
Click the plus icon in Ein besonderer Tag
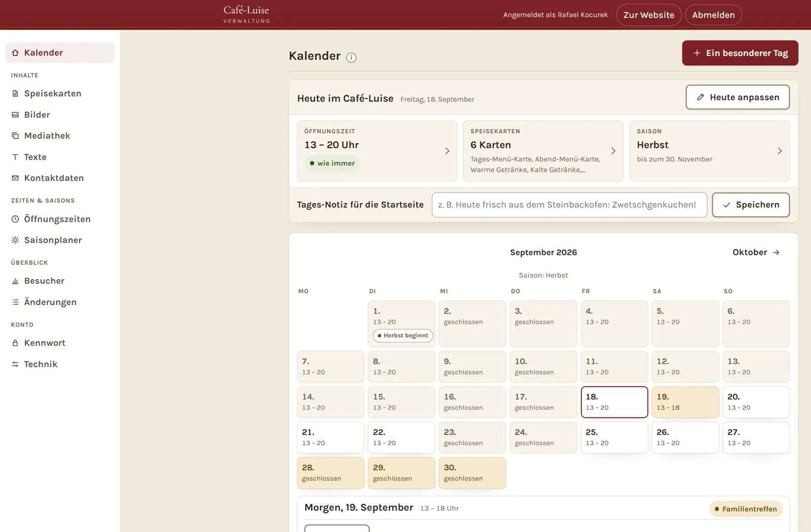point(697,53)
